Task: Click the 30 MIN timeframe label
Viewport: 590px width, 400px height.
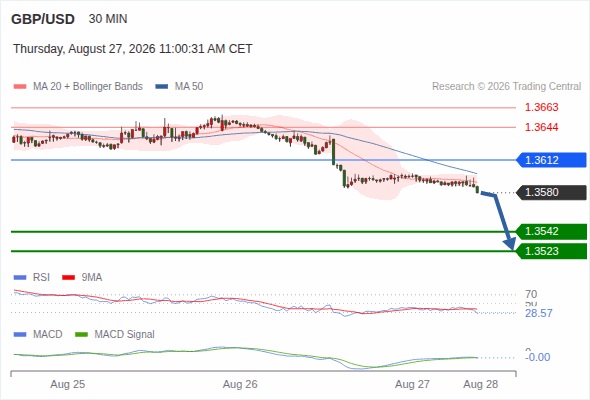Action: 108,19
